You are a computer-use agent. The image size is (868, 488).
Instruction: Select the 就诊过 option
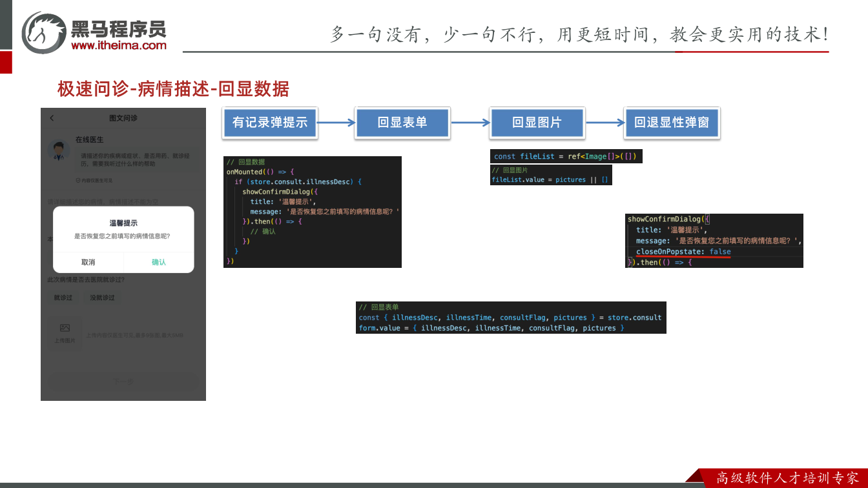pos(63,298)
